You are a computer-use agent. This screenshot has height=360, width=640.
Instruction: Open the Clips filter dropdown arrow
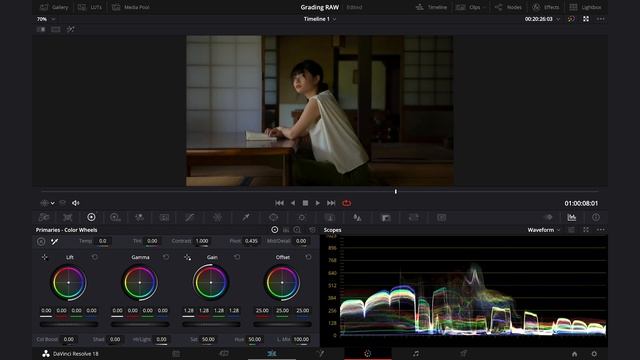[484, 7]
